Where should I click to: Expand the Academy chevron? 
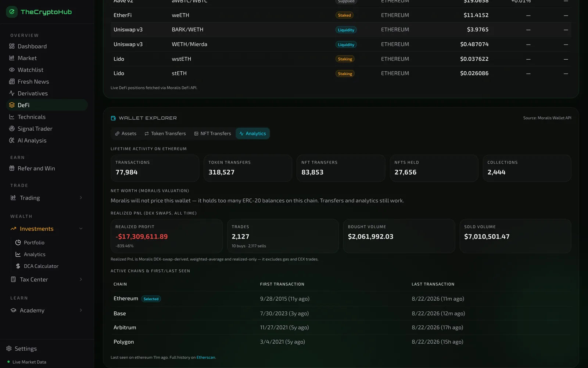click(x=81, y=311)
